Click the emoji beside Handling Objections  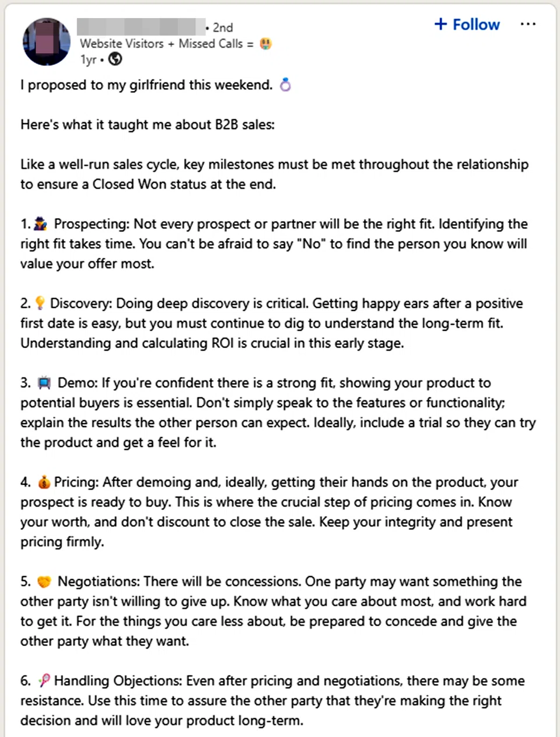44,681
